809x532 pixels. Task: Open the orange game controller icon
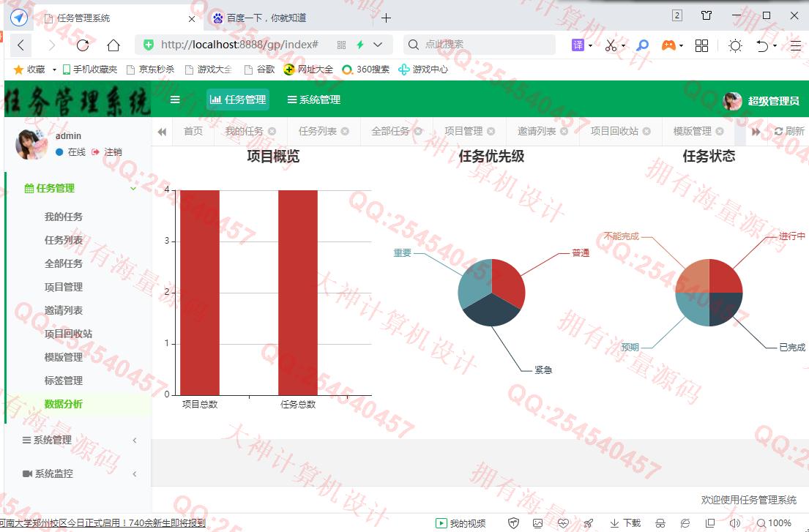668,45
